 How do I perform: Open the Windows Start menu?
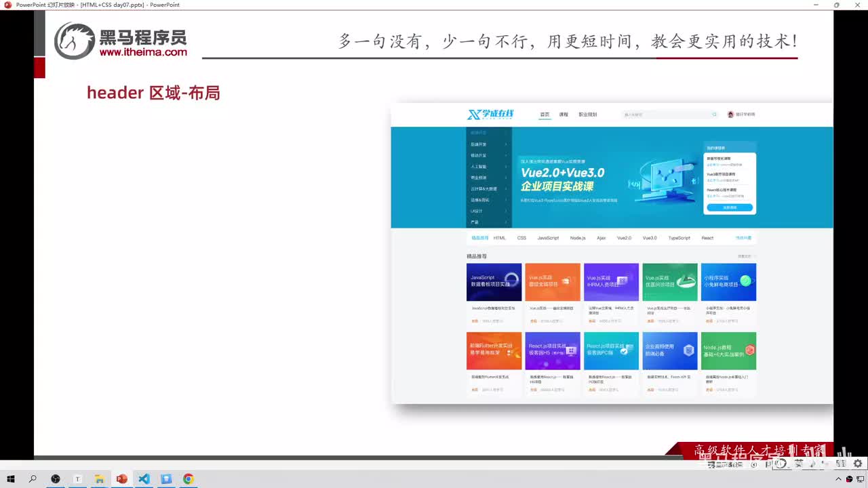[11, 479]
